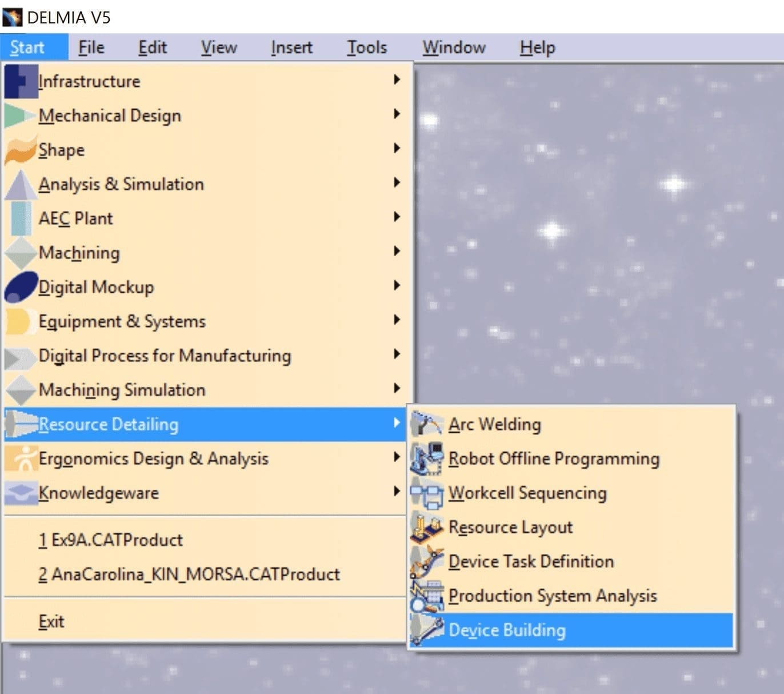Expand the Knowledgeware submenu arrow
The width and height of the screenshot is (784, 694).
tap(397, 491)
